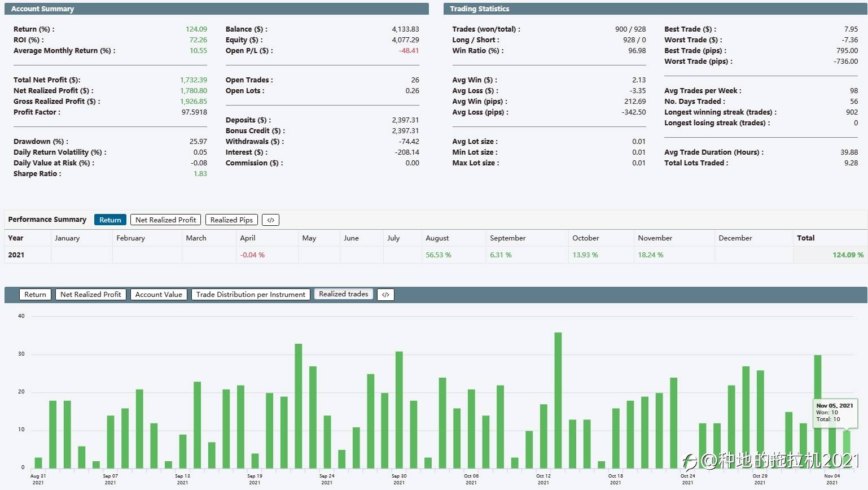Switch the chart to Account Value

159,295
